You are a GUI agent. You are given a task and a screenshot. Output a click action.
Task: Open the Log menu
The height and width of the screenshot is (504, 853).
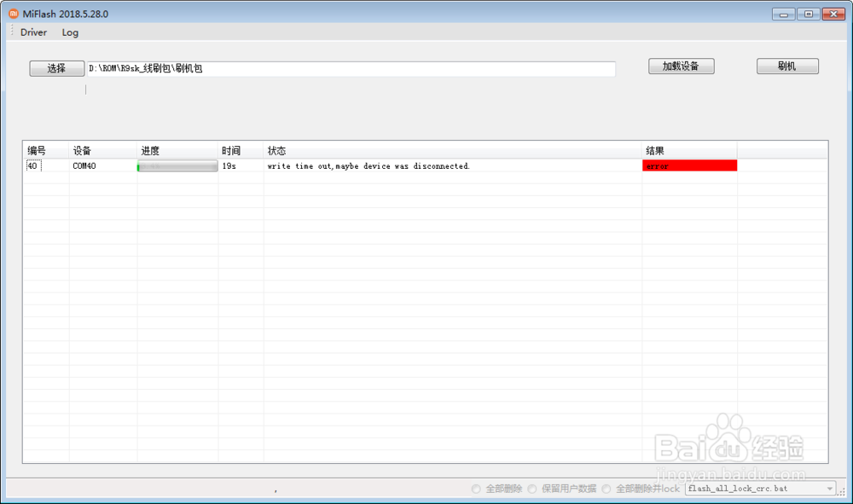point(70,32)
